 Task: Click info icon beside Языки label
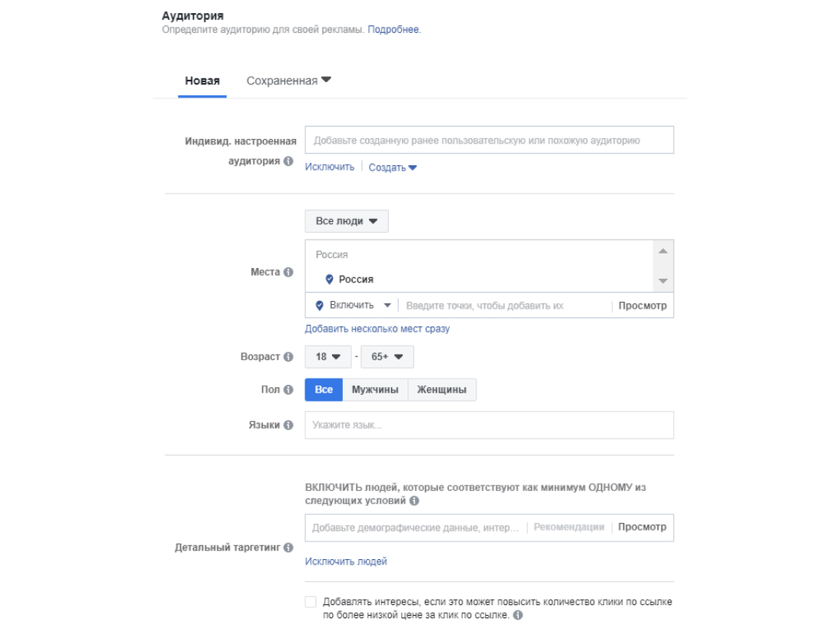[288, 425]
